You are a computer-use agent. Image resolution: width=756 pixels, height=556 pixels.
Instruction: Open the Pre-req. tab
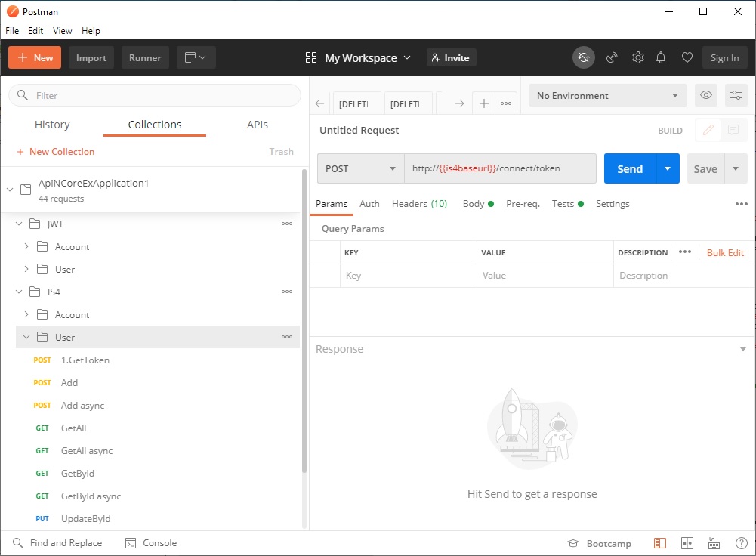coord(523,204)
